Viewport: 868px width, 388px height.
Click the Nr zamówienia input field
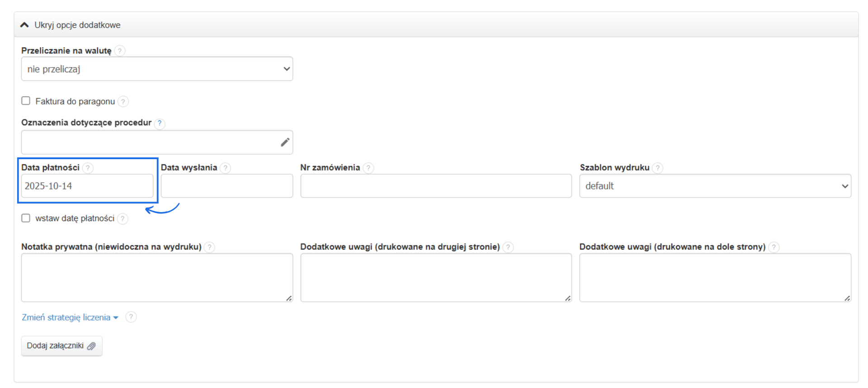point(436,186)
